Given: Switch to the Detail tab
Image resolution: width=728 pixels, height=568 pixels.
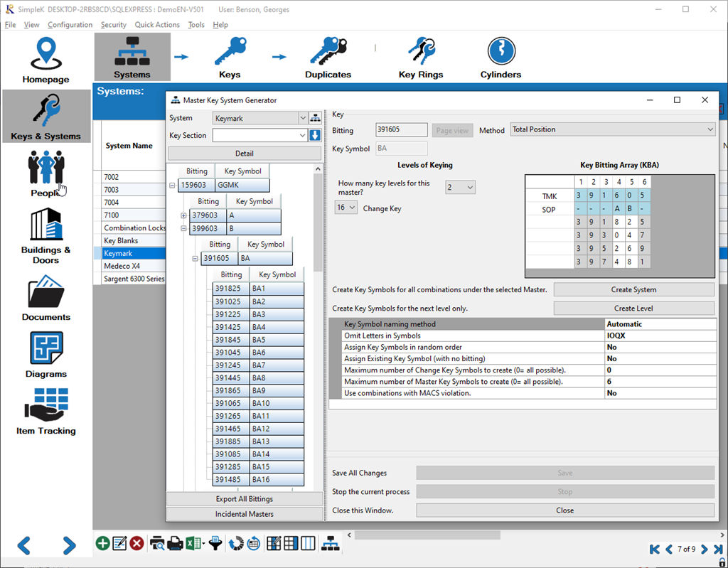Looking at the screenshot, I should tap(245, 153).
